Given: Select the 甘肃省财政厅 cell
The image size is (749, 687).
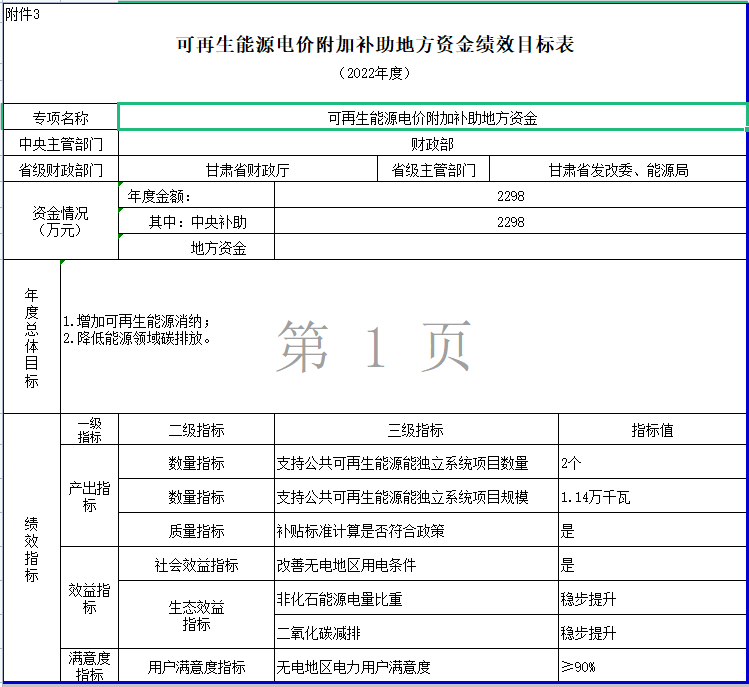Looking at the screenshot, I should (x=247, y=170).
